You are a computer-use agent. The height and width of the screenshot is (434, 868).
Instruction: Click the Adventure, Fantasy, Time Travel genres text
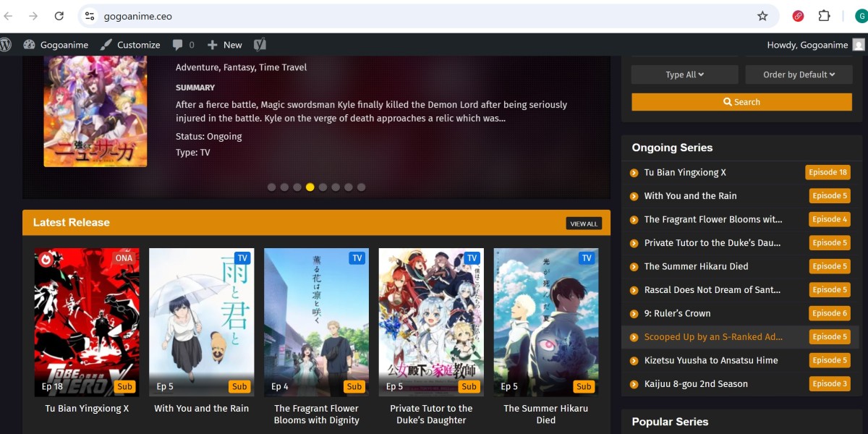(x=241, y=67)
